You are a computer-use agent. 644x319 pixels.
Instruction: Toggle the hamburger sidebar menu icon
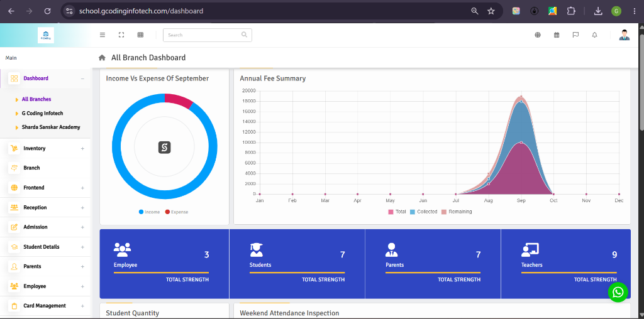(103, 35)
